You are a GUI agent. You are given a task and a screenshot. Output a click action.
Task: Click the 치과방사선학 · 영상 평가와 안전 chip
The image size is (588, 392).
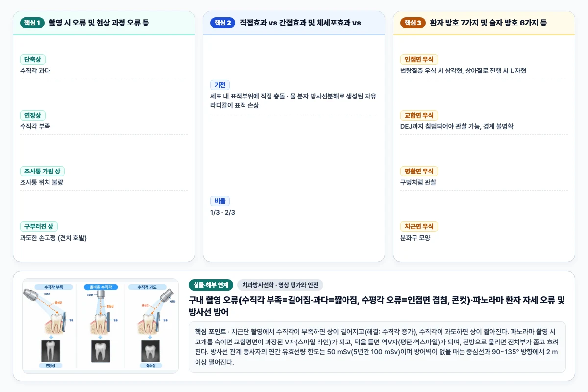click(280, 285)
